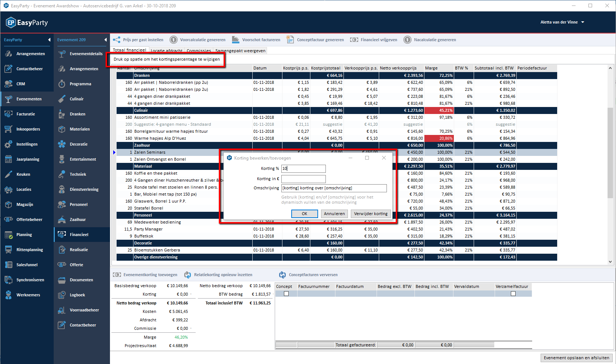Screen dimensions: 616x364
Task: Toggle the Concept checkbox in invoice table
Action: tap(286, 293)
